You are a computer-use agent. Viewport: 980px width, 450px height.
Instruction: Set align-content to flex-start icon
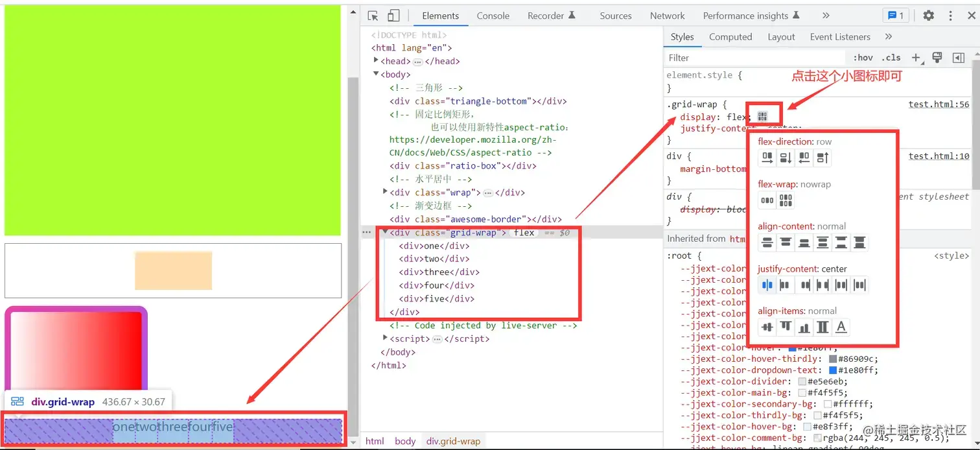click(786, 243)
